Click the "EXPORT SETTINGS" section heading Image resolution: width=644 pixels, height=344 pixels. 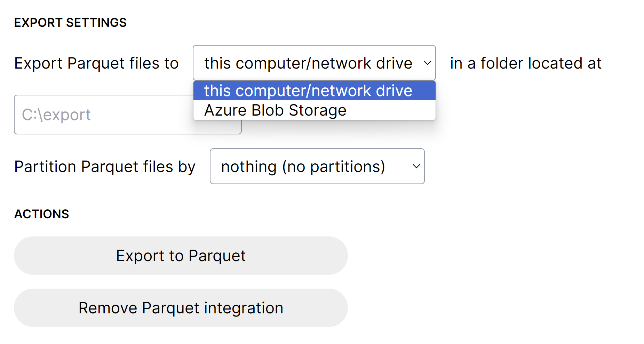[70, 23]
